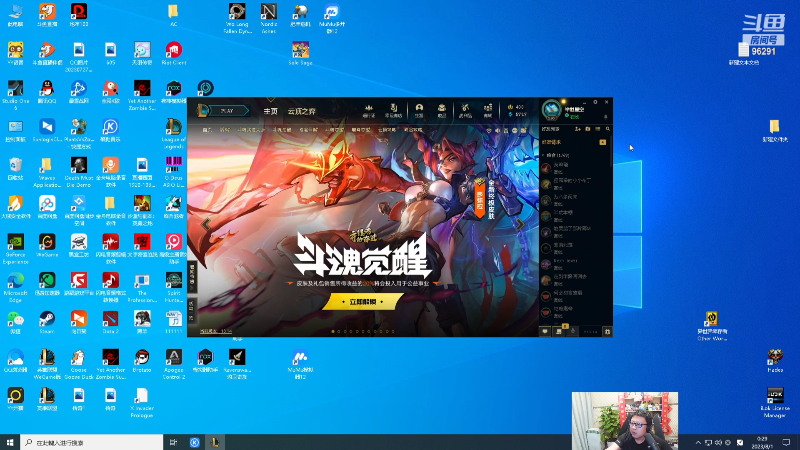This screenshot has height=450, width=800.
Task: Click the summoner avatar in League client
Action: coord(552,110)
